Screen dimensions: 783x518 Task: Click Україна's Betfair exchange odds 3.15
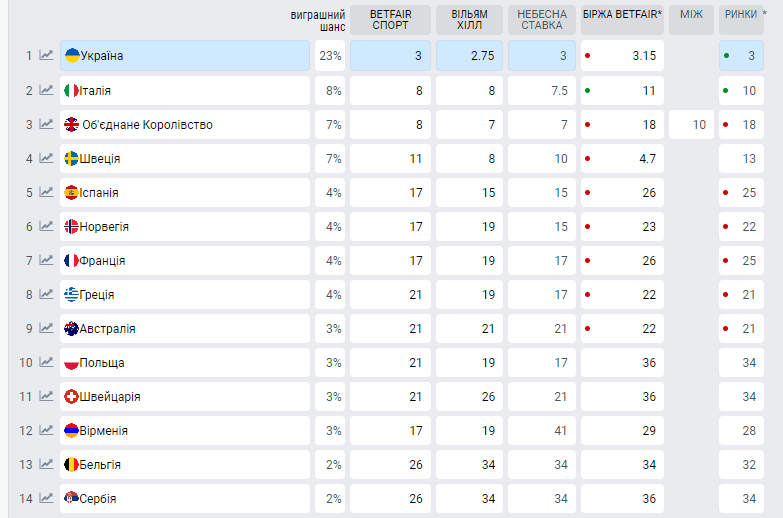click(621, 56)
